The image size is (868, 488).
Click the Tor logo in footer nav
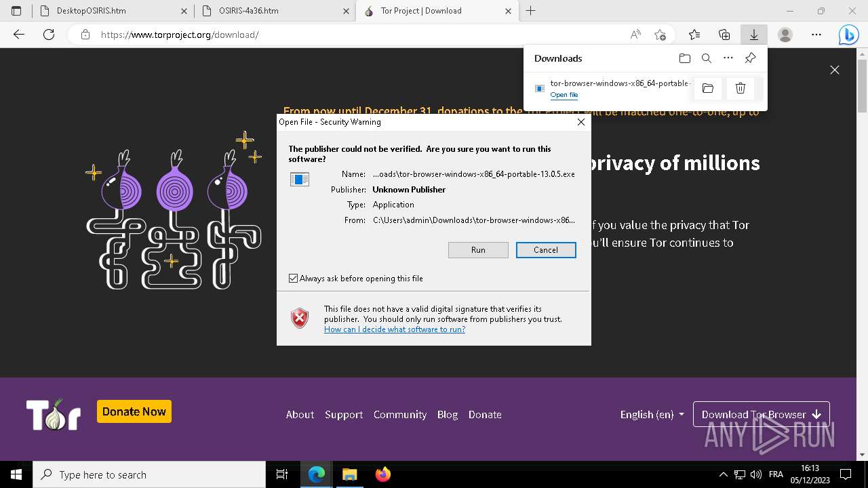click(54, 414)
